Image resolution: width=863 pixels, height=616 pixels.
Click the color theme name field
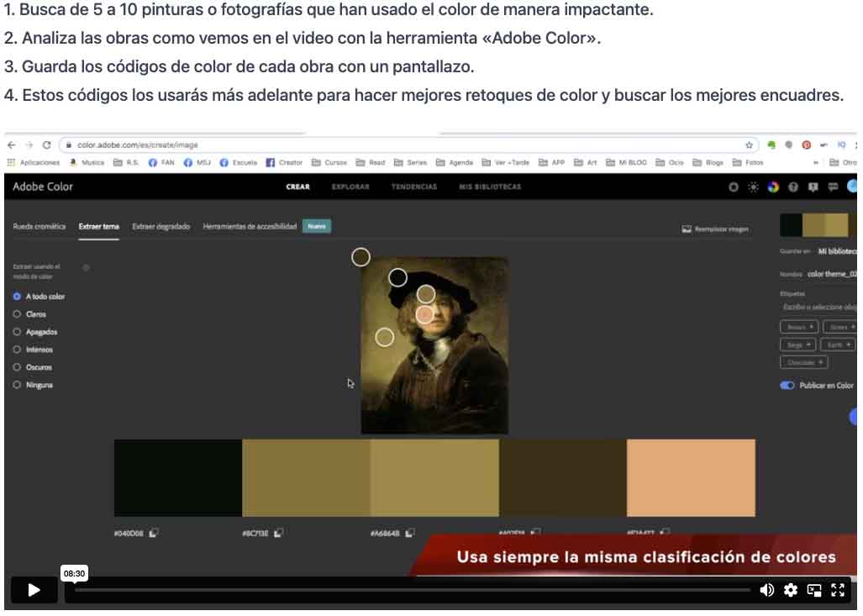click(x=832, y=274)
